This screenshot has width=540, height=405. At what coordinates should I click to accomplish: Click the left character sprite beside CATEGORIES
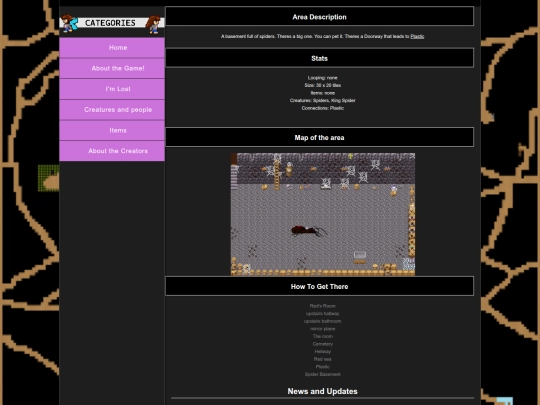coord(69,23)
